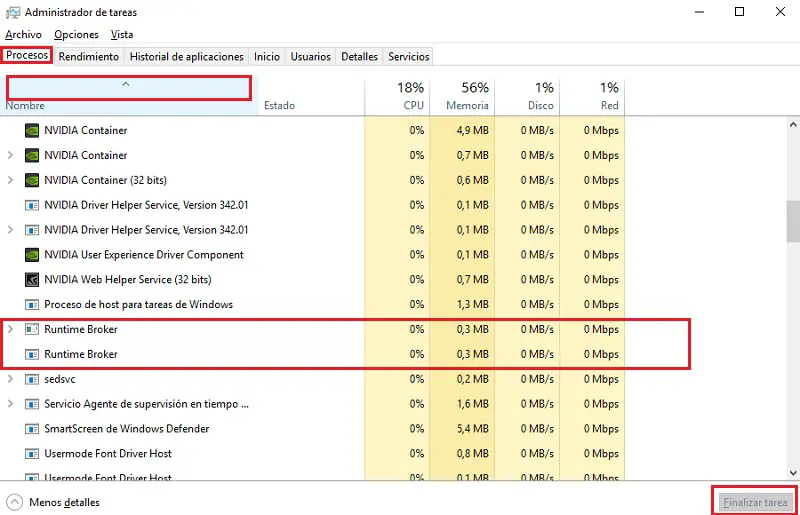
Task: Click the Servicio Agente de supervisión icon
Action: 32,405
